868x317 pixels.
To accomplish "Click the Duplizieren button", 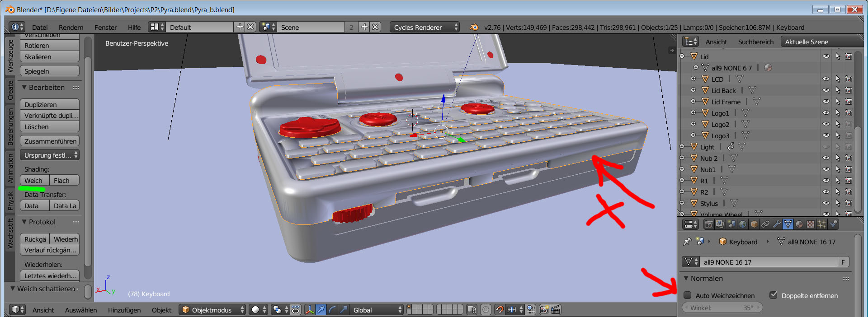I will pyautogui.click(x=49, y=105).
